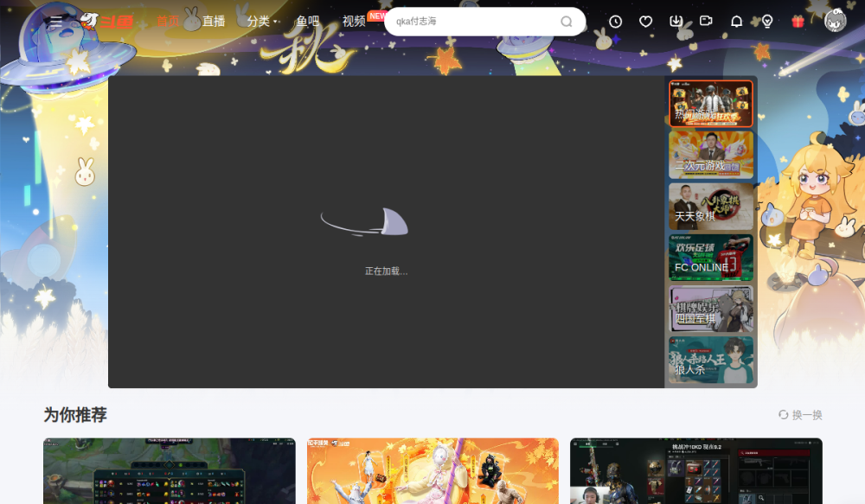865x504 pixels.
Task: Click the 为你推荐 heading
Action: [75, 415]
